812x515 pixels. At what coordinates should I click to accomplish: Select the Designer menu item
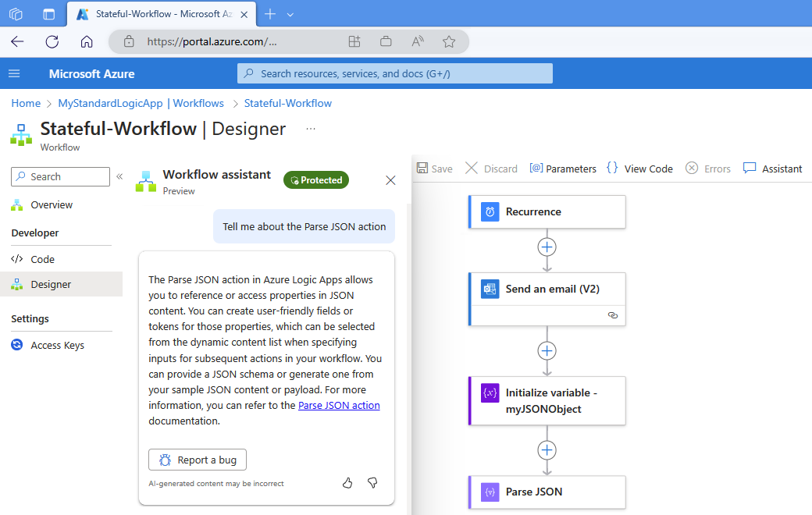tap(61, 284)
